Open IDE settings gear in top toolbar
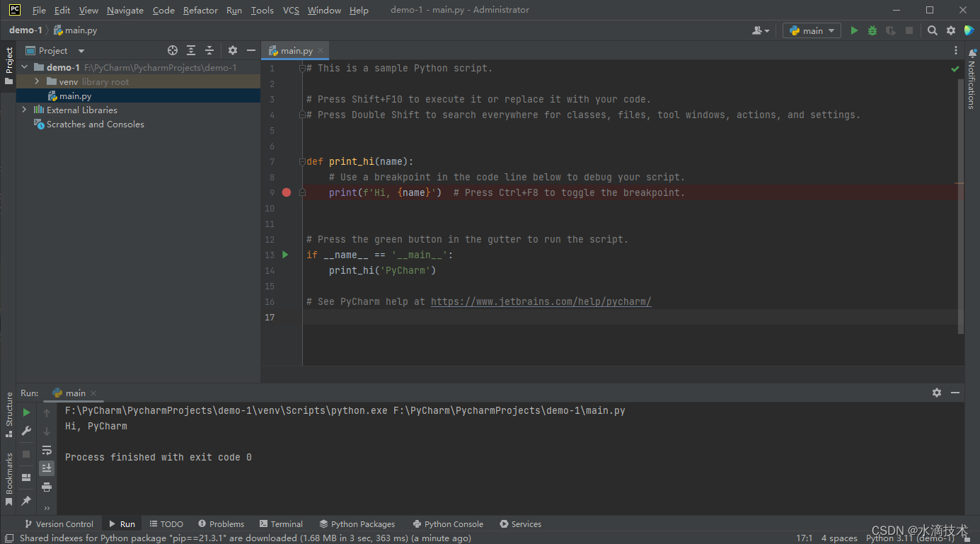 click(951, 30)
